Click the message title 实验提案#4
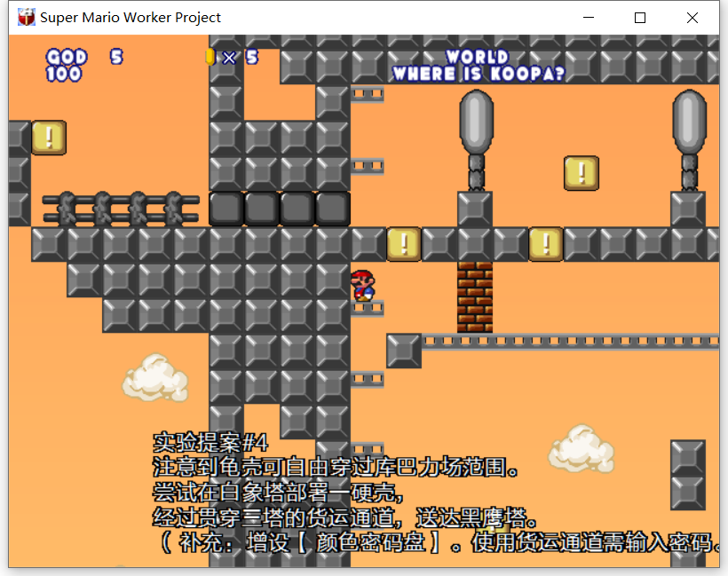Image resolution: width=728 pixels, height=576 pixels. pyautogui.click(x=210, y=442)
